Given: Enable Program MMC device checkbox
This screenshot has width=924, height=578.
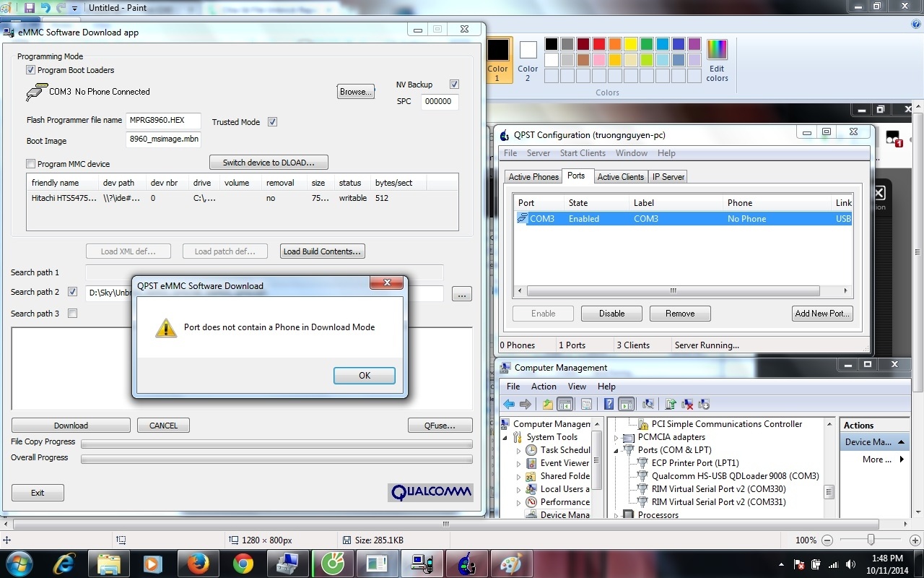Looking at the screenshot, I should pos(30,164).
